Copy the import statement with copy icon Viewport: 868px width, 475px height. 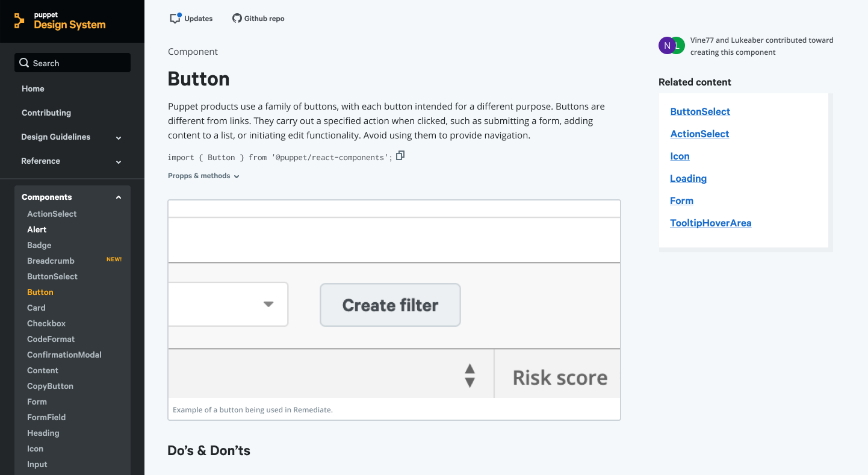point(400,155)
